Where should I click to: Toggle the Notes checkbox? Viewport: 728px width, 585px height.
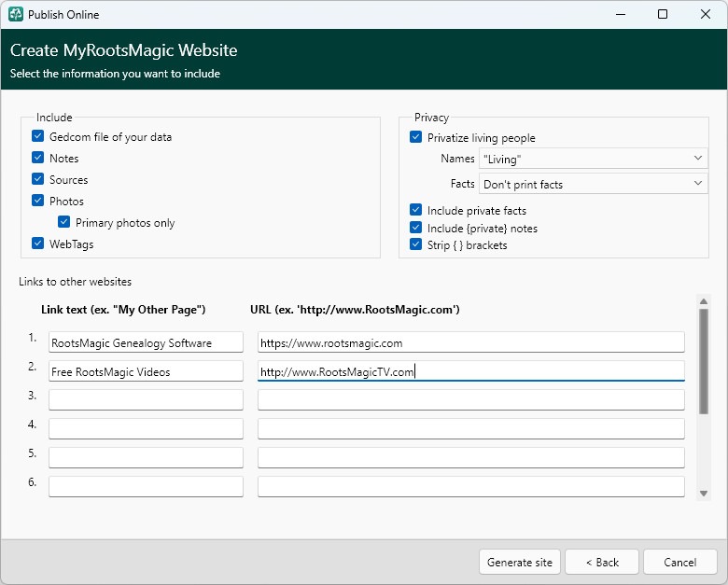point(38,158)
